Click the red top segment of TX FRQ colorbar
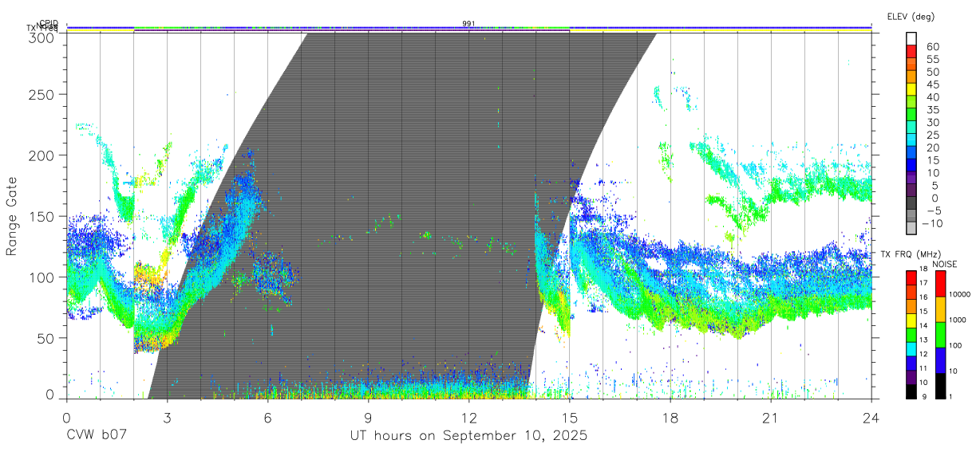The height and width of the screenshot is (452, 980). pos(911,277)
